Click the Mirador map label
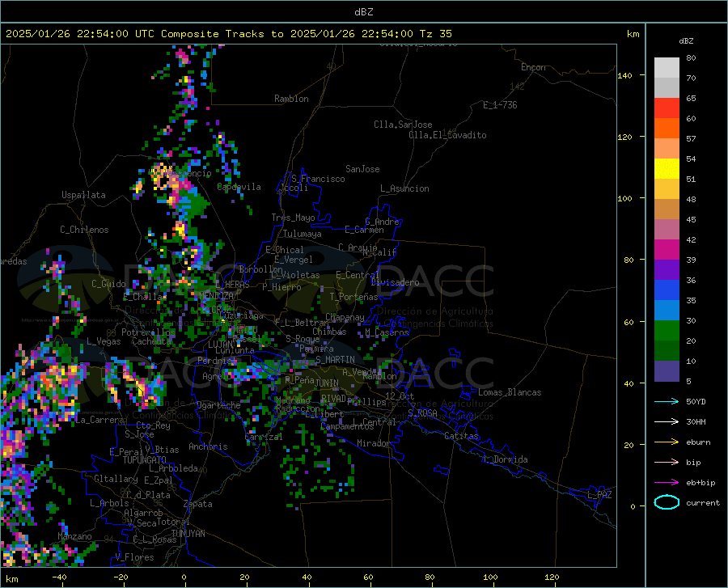The image size is (728, 588). 374,443
